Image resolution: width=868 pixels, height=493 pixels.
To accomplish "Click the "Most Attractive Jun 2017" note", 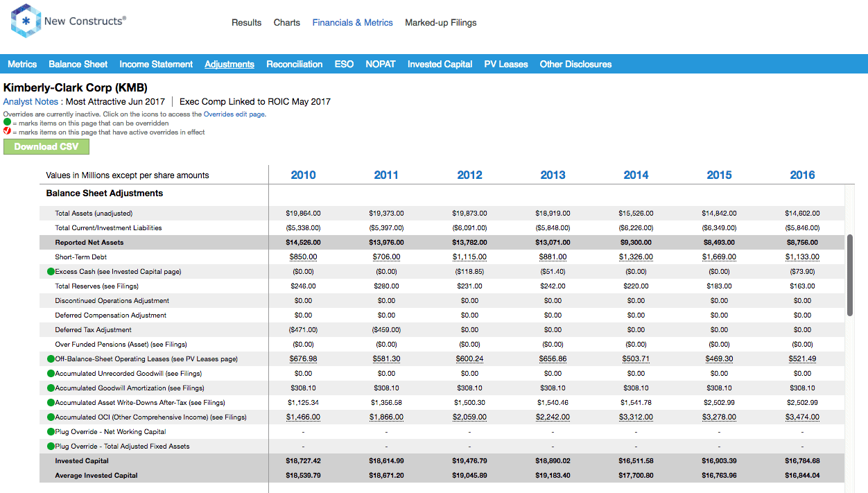I will click(x=116, y=101).
